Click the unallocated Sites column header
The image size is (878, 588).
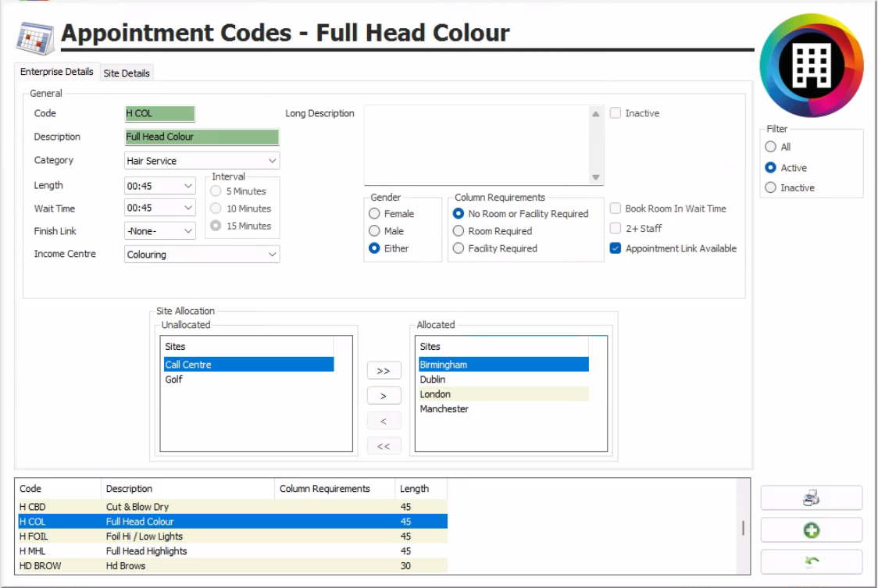[247, 347]
